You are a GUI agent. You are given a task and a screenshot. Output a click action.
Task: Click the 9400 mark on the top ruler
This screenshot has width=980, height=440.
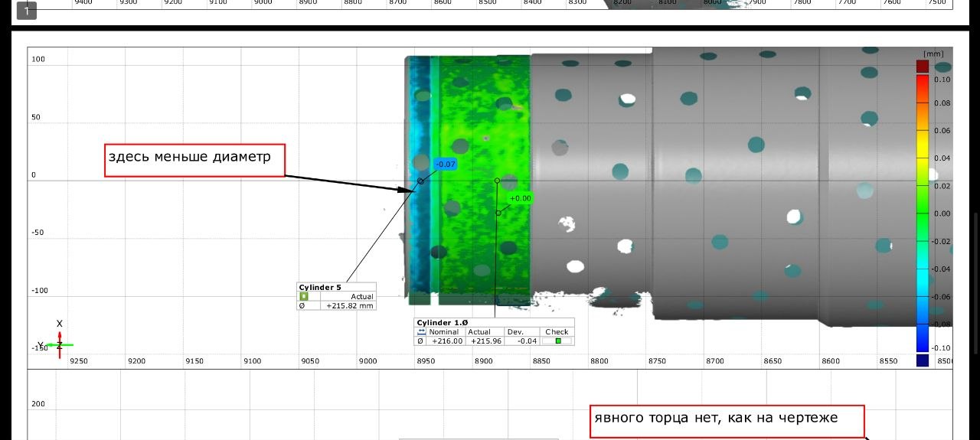click(82, 2)
